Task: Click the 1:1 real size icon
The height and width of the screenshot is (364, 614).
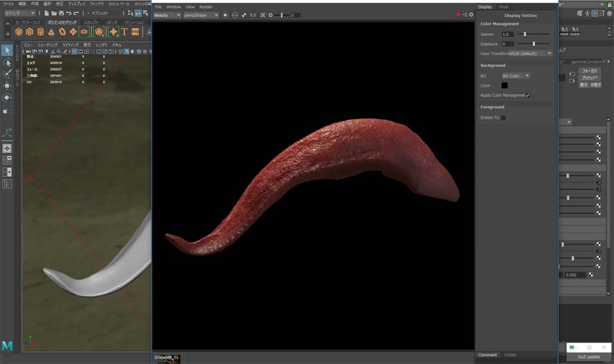Action: pyautogui.click(x=252, y=15)
